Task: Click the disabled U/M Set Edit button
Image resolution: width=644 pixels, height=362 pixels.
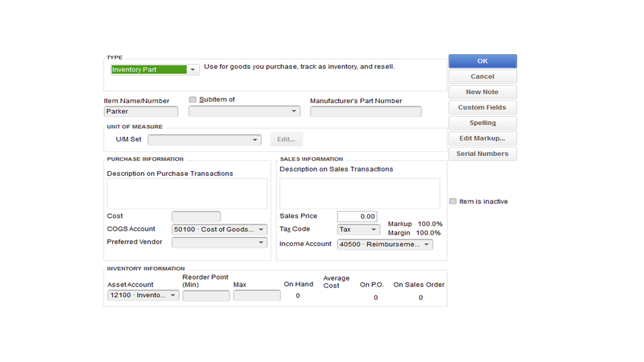Action: 286,140
